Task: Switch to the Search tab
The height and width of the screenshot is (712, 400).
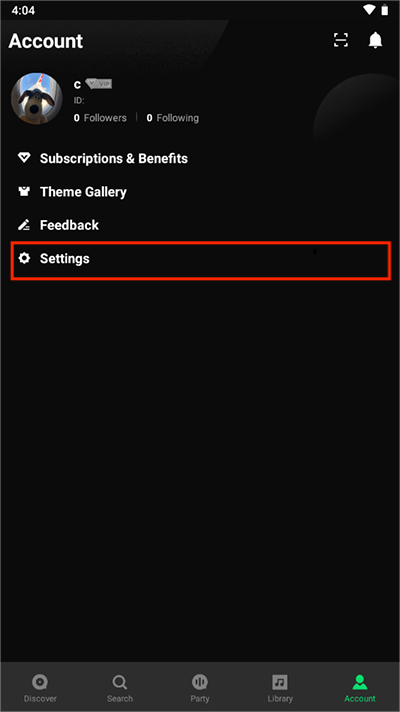Action: pyautogui.click(x=120, y=688)
